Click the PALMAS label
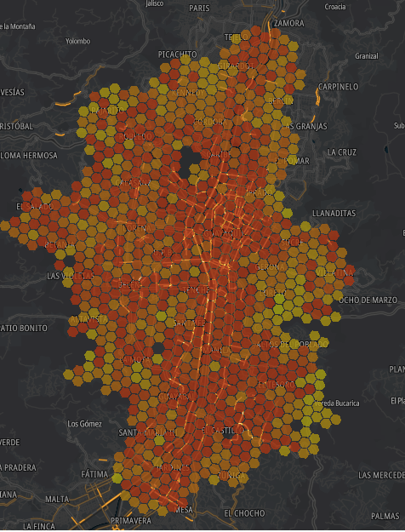Image resolution: width=405 pixels, height=532 pixels. coord(385,517)
